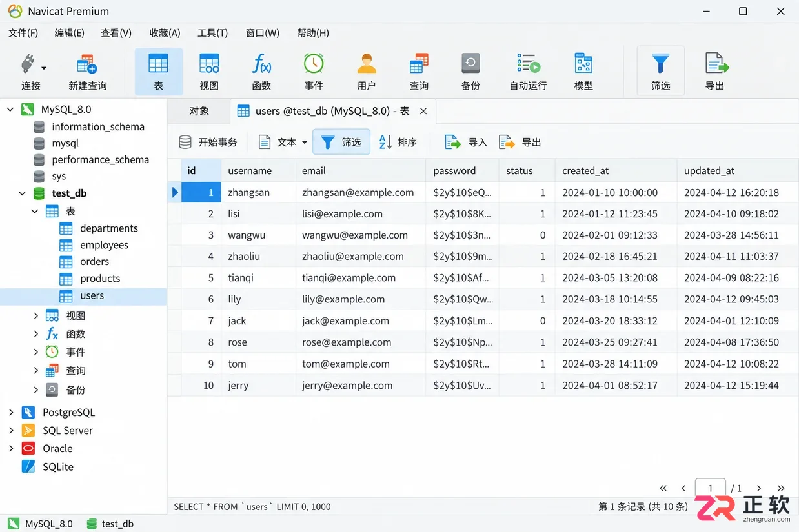Collapse the test_db database node

tap(23, 193)
